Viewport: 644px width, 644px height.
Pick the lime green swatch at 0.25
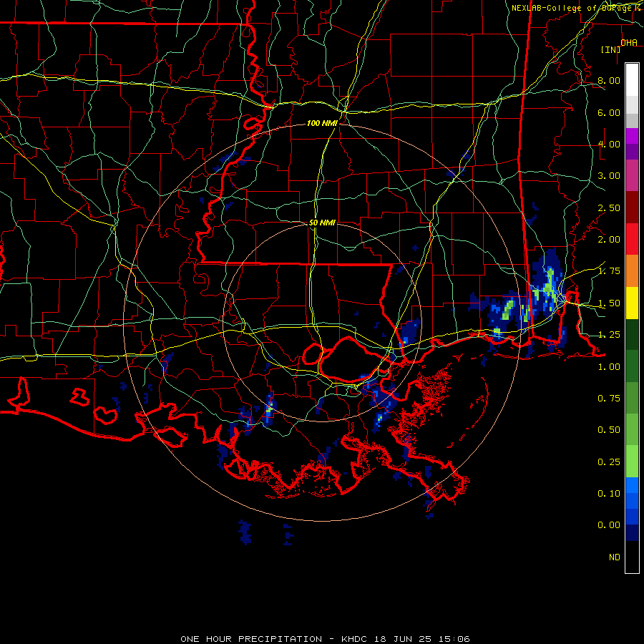pos(632,462)
